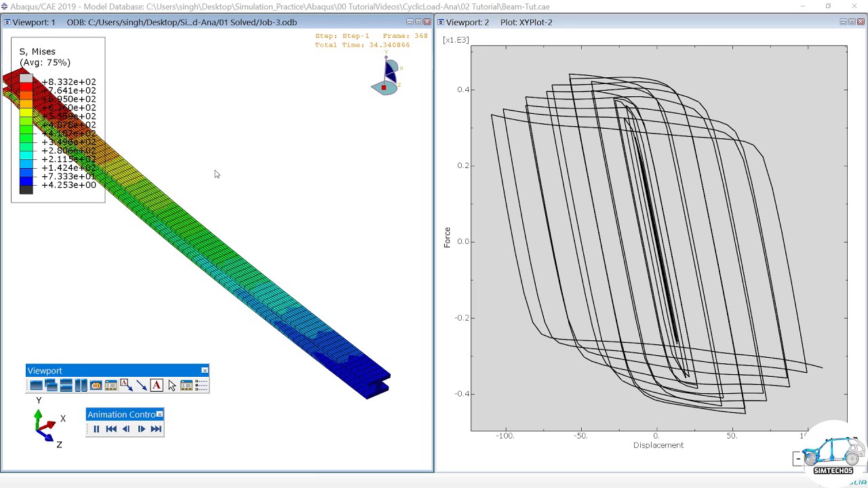Activate the pointer select annotation tool
The width and height of the screenshot is (868, 488).
click(172, 386)
